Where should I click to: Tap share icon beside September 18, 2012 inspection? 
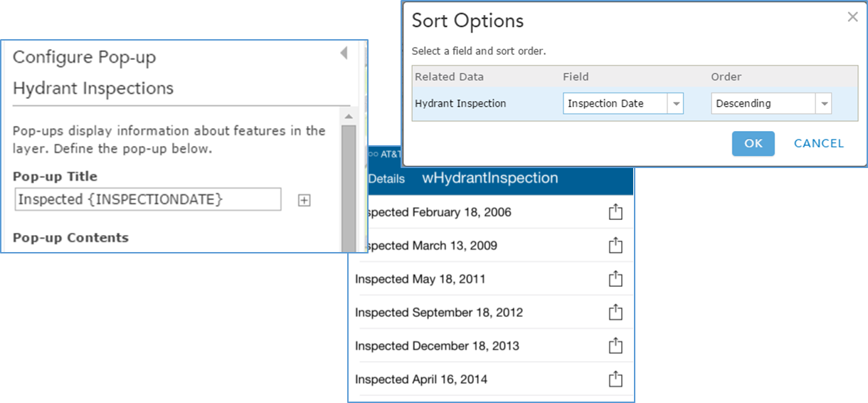coord(615,312)
